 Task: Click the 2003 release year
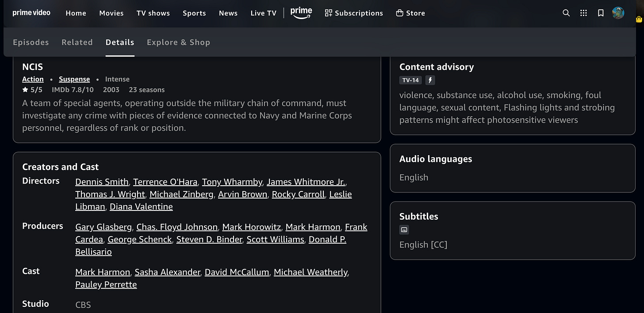click(x=111, y=90)
